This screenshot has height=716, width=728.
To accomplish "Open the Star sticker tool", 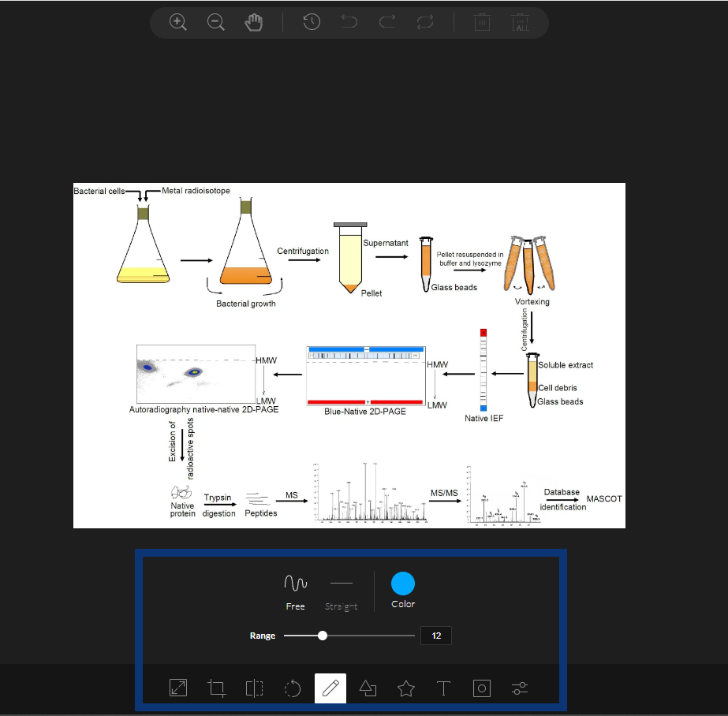I will pos(405,688).
